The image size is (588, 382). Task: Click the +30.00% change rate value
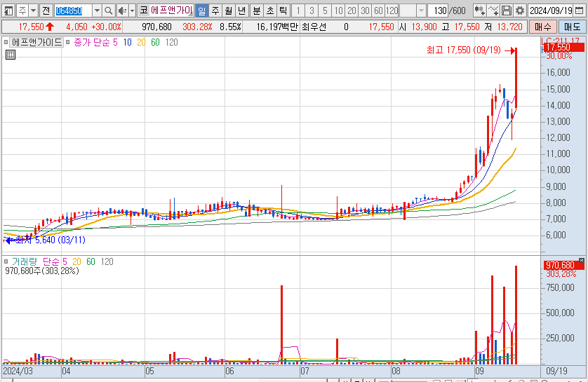(107, 27)
